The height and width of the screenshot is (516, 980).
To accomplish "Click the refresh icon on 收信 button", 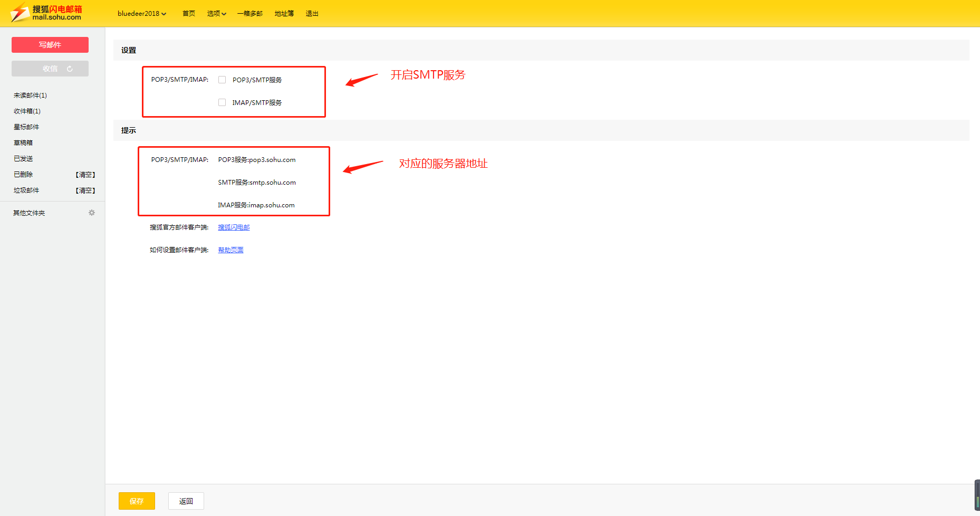I will 70,69.
